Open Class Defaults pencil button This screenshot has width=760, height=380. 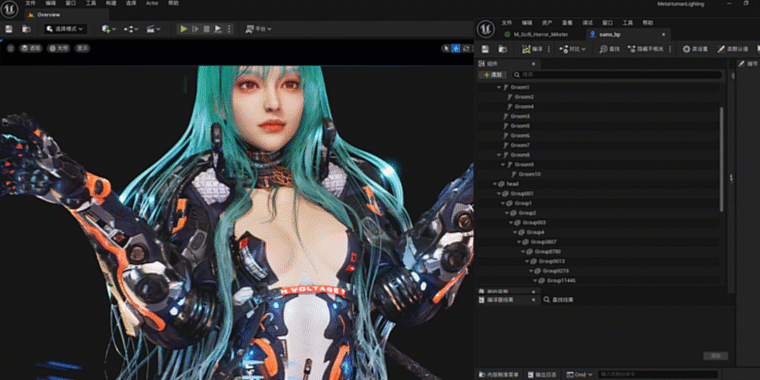(733, 49)
